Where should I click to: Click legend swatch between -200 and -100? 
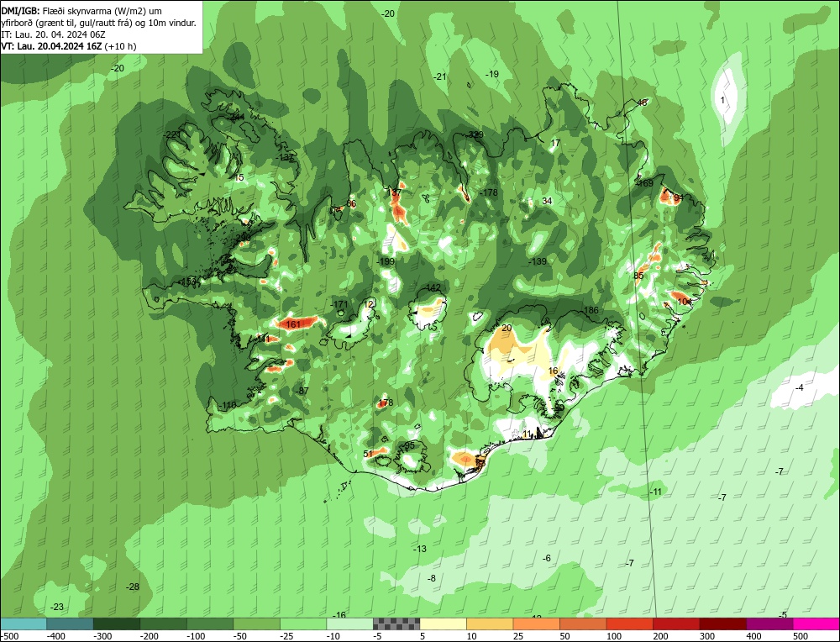tap(163, 624)
